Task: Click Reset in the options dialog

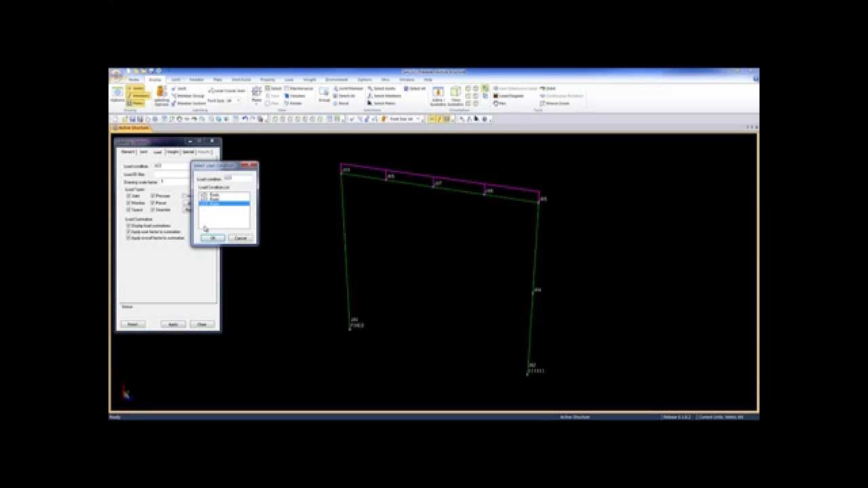Action: coord(132,324)
